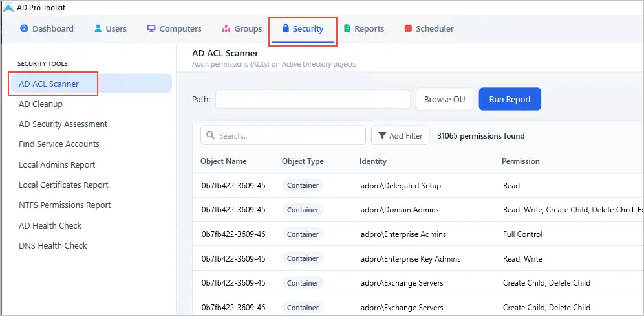Open the Computers tab
The image size is (644, 316).
coord(174,28)
